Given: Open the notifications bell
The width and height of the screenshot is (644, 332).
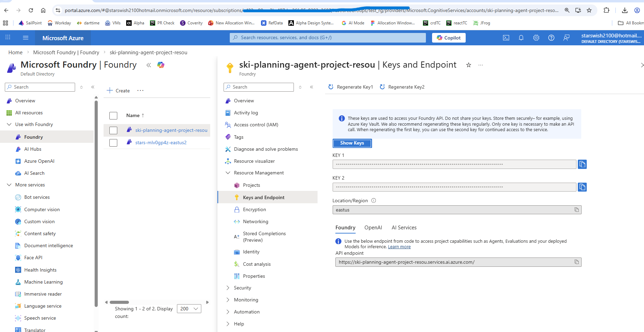Looking at the screenshot, I should coord(521,38).
